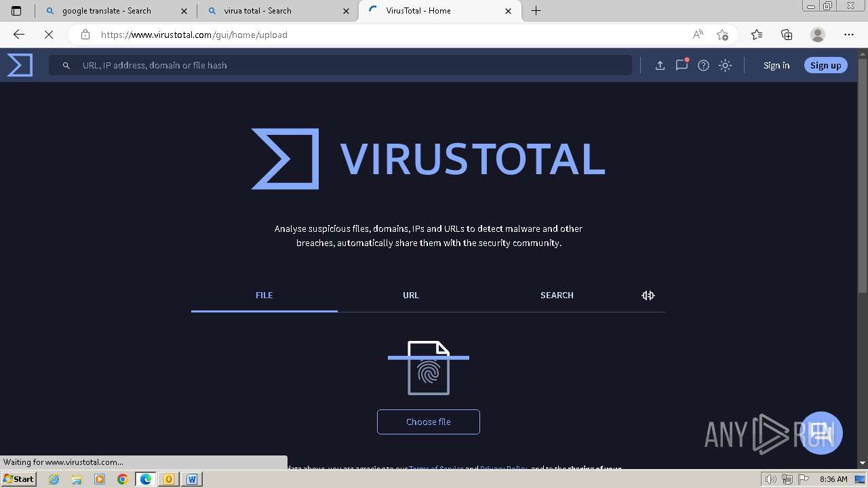Open the Collections icon
The width and height of the screenshot is (868, 488).
coord(787,35)
